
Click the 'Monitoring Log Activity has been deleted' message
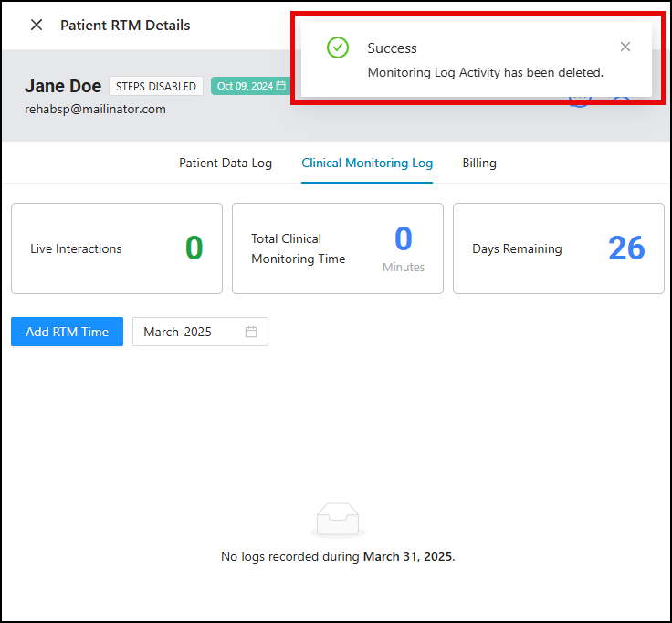point(485,72)
